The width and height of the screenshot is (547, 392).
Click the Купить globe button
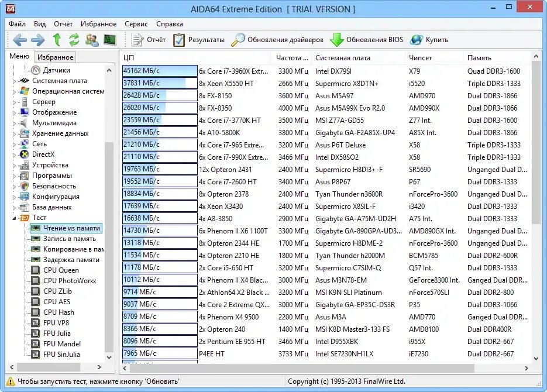tap(429, 40)
